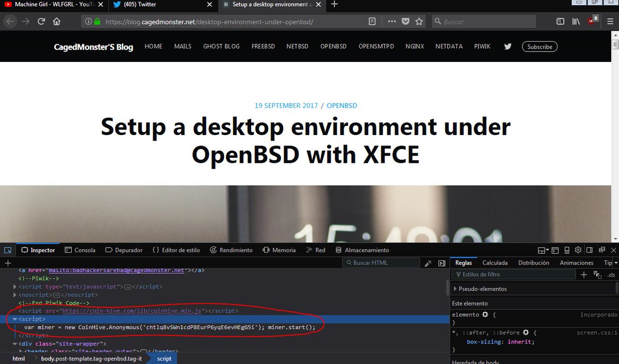619x364 pixels.
Task: Switch to the Red tab
Action: coord(315,250)
